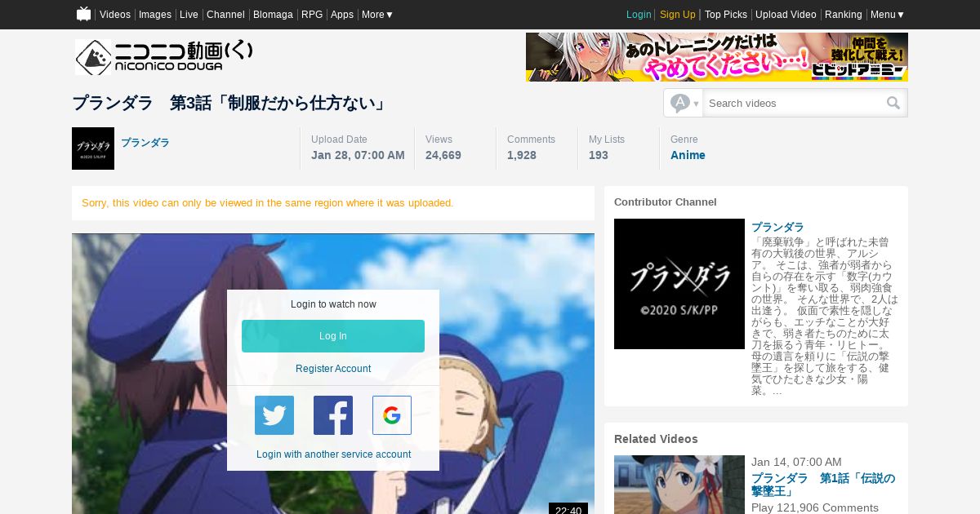The image size is (980, 514).
Task: Click the anime game banner advertisement
Action: 717,57
